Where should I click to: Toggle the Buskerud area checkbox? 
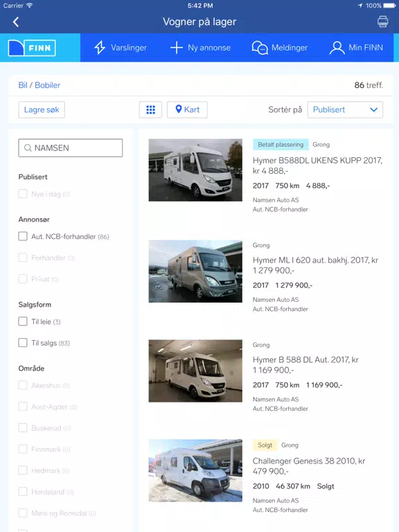click(23, 428)
